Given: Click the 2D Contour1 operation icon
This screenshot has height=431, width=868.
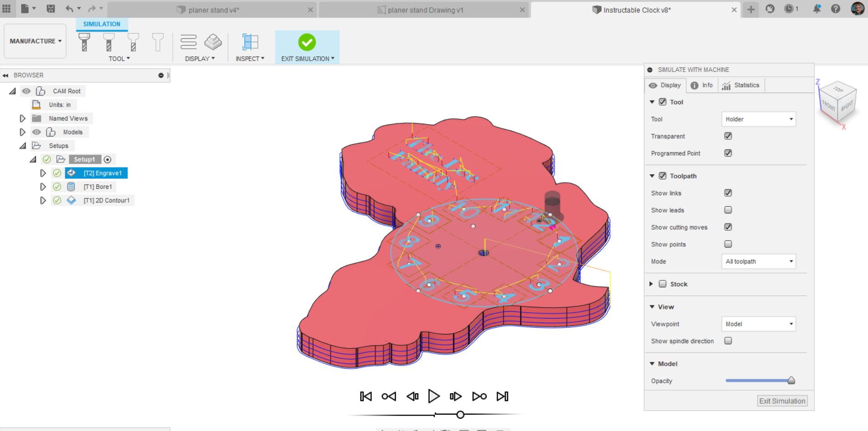Looking at the screenshot, I should pos(72,200).
